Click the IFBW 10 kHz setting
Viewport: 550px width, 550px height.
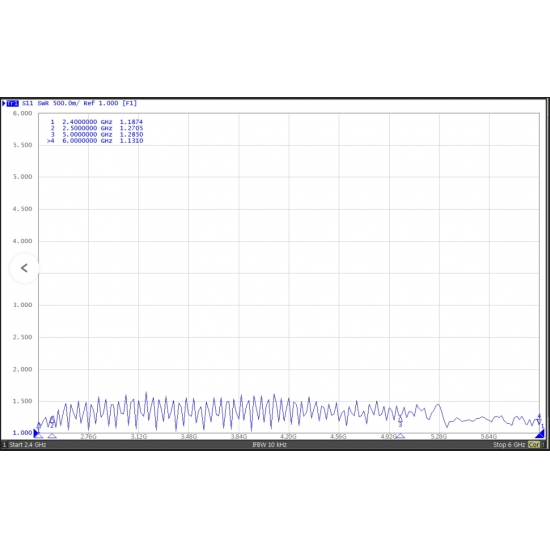click(x=270, y=445)
